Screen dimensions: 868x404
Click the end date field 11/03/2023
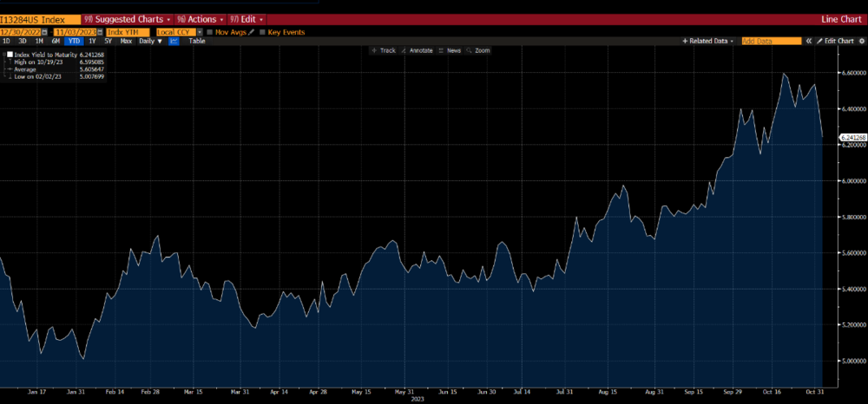click(76, 32)
